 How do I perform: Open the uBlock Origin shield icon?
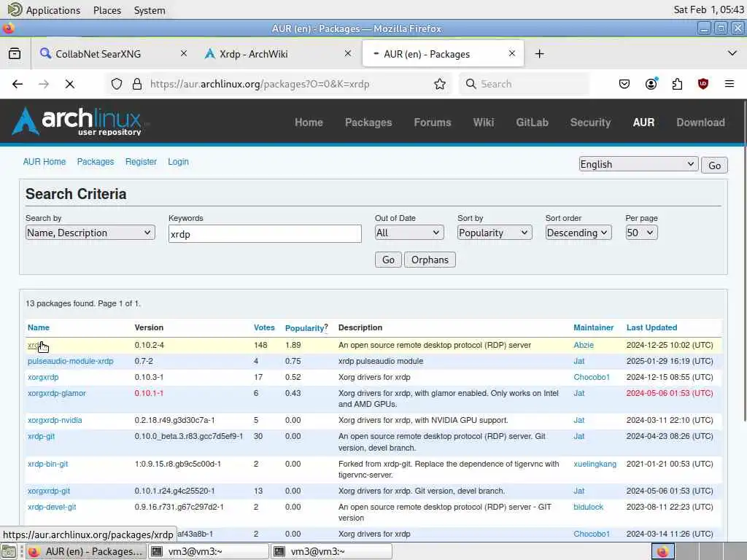[703, 85]
